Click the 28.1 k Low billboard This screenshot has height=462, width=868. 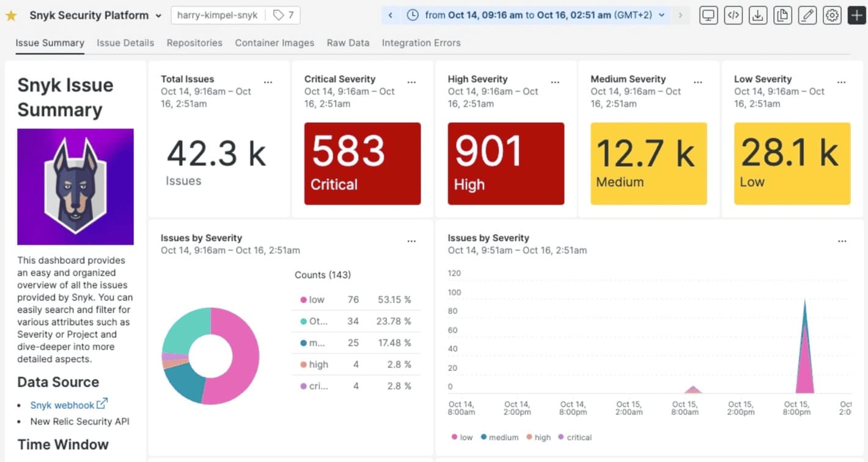(x=792, y=163)
